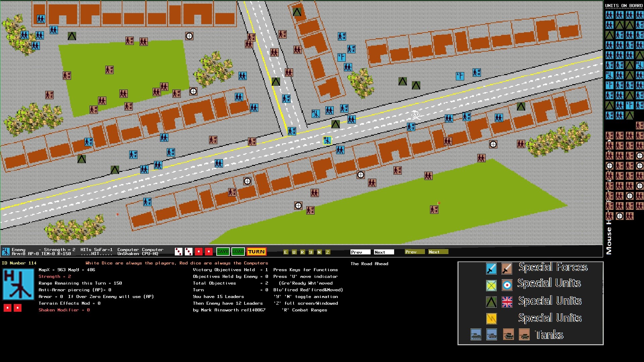Click a white objective target marker on the map
Screen dimensions: 644x362
coord(190,36)
